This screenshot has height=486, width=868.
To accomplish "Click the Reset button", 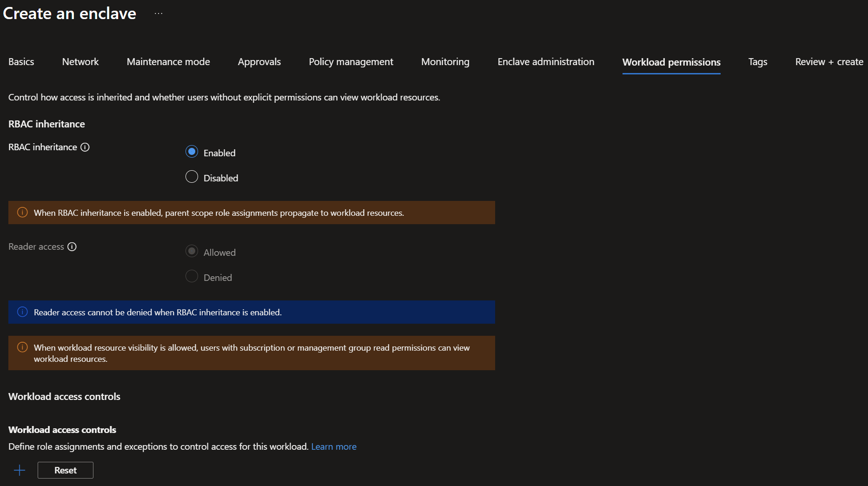I will pos(66,470).
